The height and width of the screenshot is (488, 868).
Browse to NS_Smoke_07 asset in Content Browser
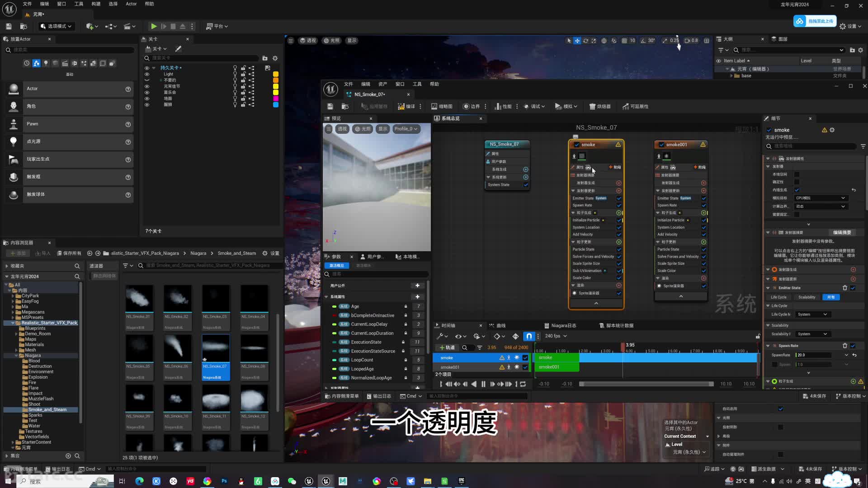coord(345,107)
